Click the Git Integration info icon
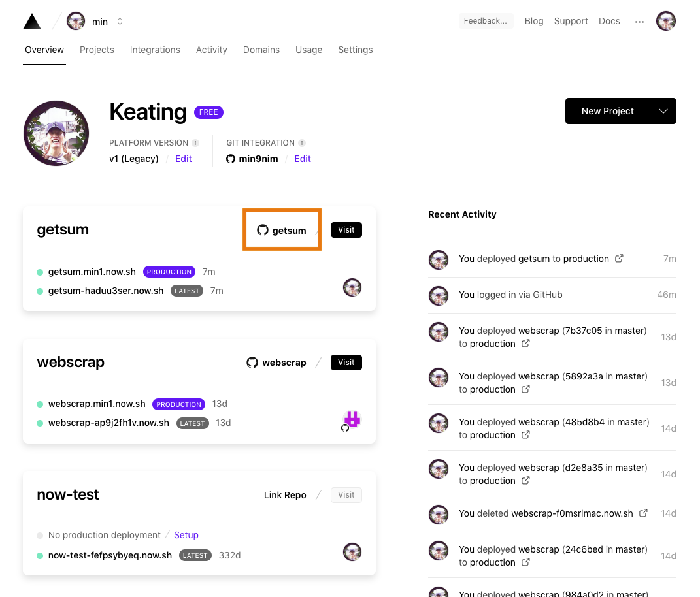This screenshot has width=700, height=597. (x=302, y=143)
